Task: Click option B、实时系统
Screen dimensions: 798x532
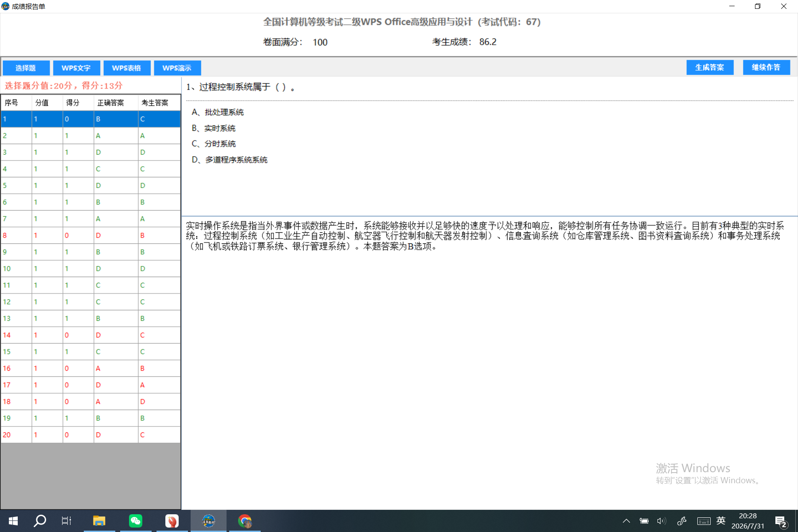Action: tap(214, 128)
